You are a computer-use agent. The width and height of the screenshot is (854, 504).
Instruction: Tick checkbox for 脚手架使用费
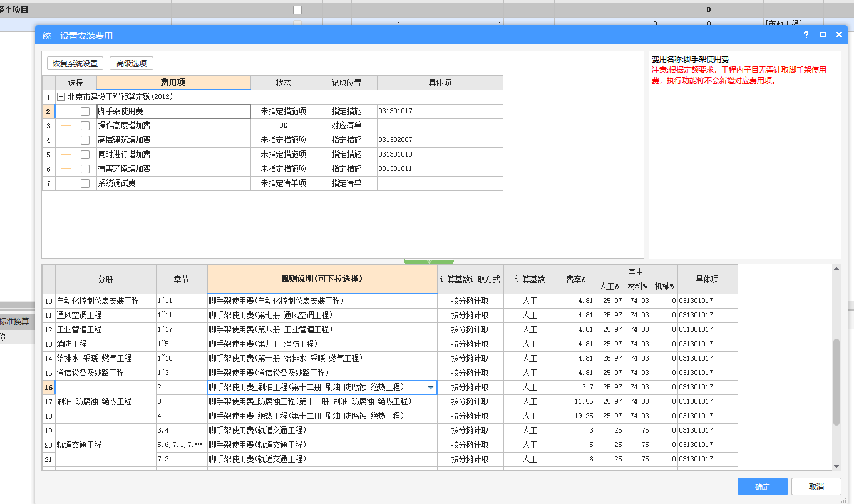[85, 111]
